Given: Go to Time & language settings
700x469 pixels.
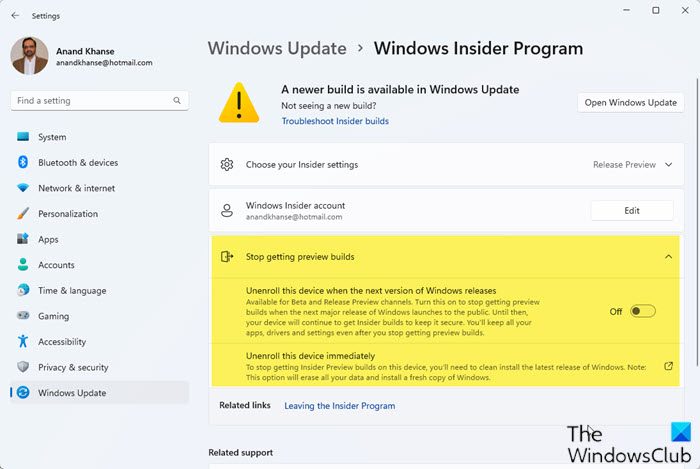Looking at the screenshot, I should (x=71, y=290).
